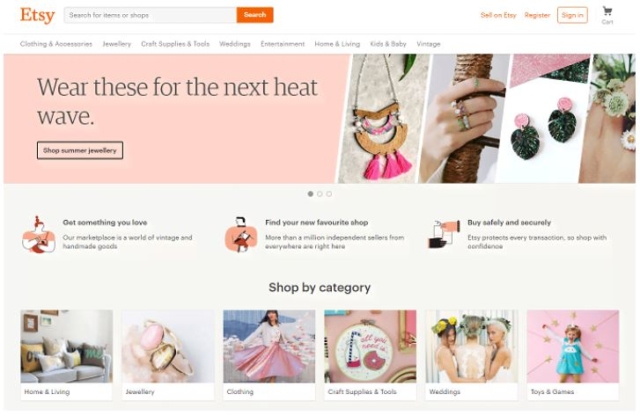
Task: Open the Register link
Action: coord(537,15)
